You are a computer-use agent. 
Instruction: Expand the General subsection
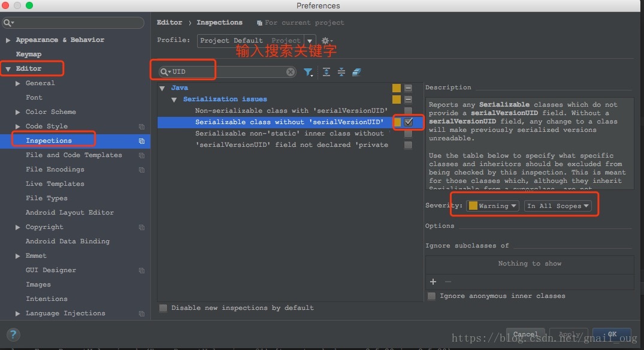[17, 83]
